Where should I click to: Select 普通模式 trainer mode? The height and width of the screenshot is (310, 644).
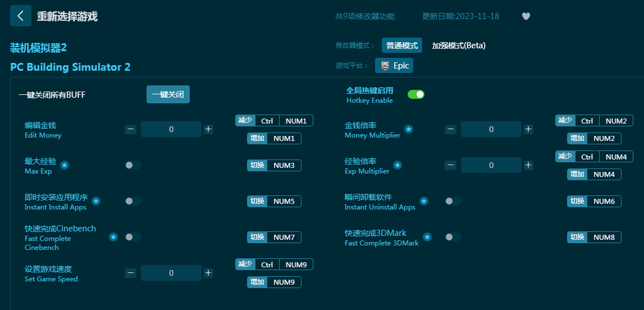(401, 45)
